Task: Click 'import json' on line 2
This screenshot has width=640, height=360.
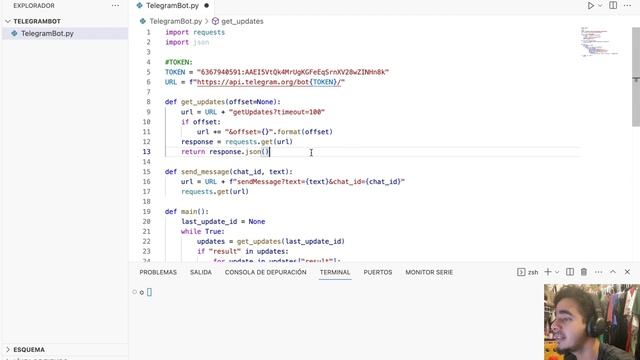Action: (x=187, y=42)
